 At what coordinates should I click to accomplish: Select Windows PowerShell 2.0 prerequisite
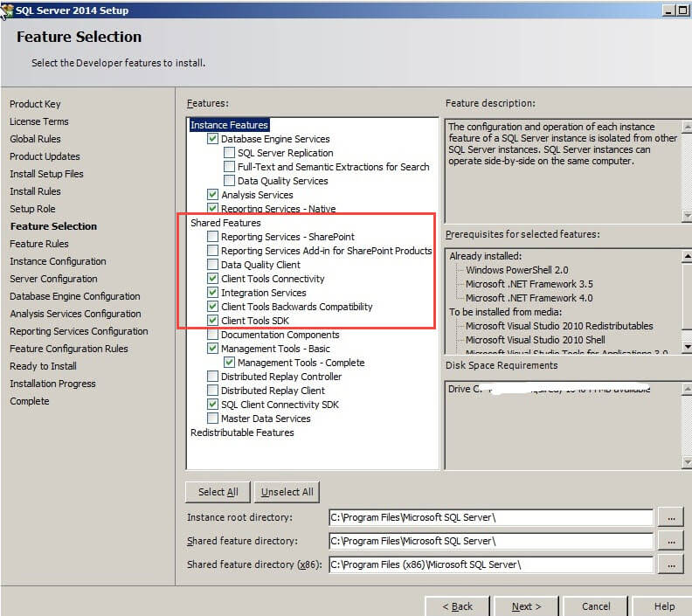pyautogui.click(x=517, y=270)
